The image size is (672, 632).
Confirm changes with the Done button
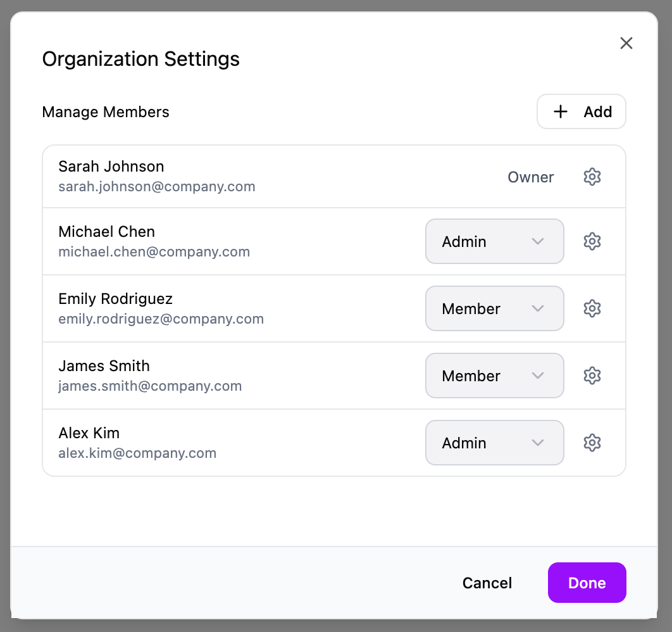tap(587, 583)
